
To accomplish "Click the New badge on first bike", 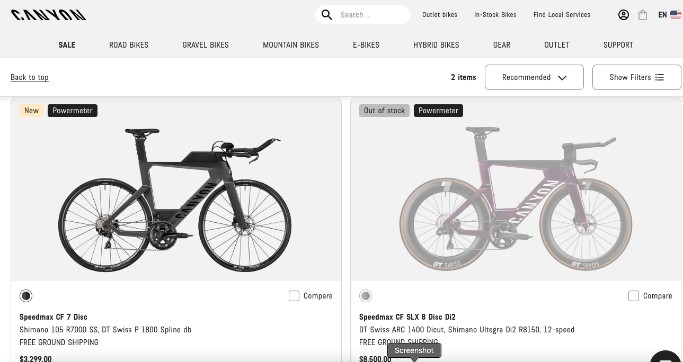I will 31,111.
